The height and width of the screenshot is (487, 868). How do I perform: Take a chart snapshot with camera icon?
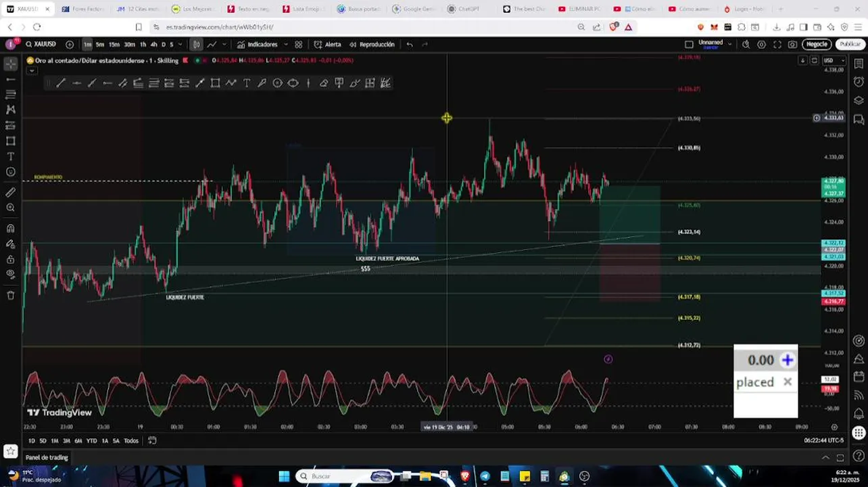point(792,45)
